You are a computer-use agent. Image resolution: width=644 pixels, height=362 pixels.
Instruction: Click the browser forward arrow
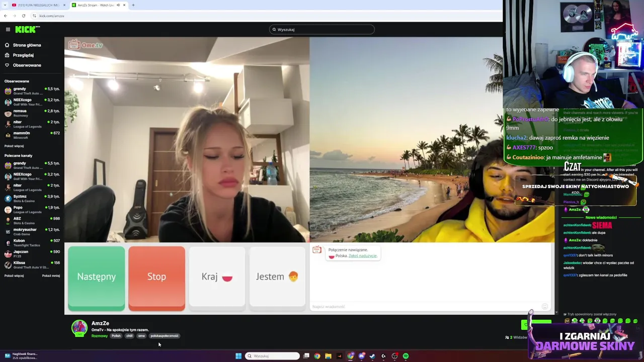pyautogui.click(x=14, y=16)
